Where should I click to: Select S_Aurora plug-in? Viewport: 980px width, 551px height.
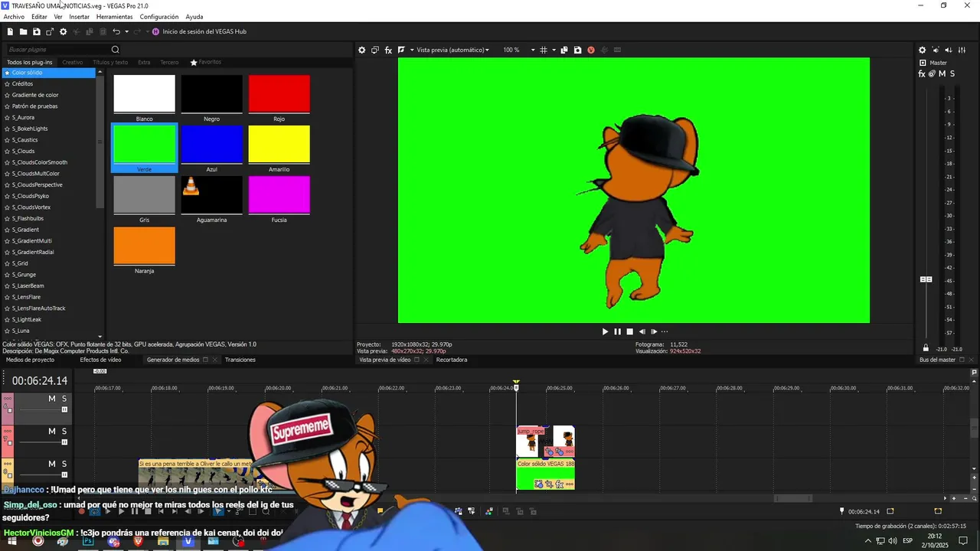point(23,117)
